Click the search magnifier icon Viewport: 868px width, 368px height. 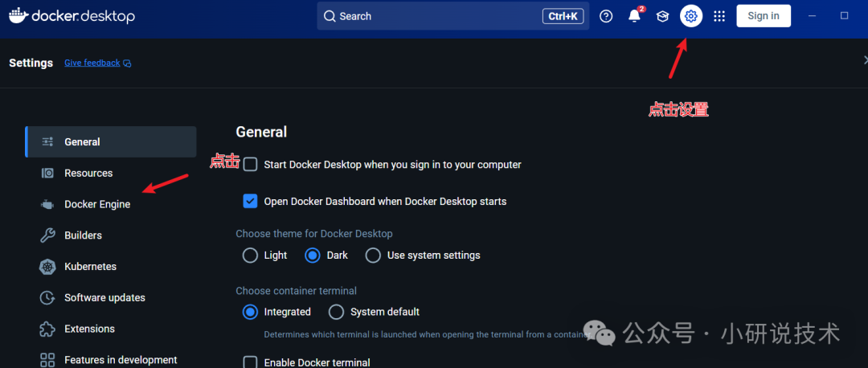tap(330, 16)
